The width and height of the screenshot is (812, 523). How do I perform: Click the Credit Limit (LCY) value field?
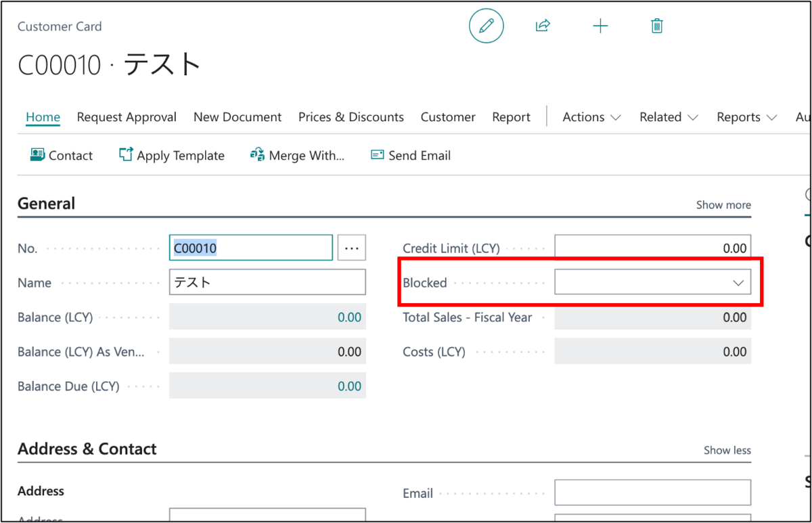653,247
